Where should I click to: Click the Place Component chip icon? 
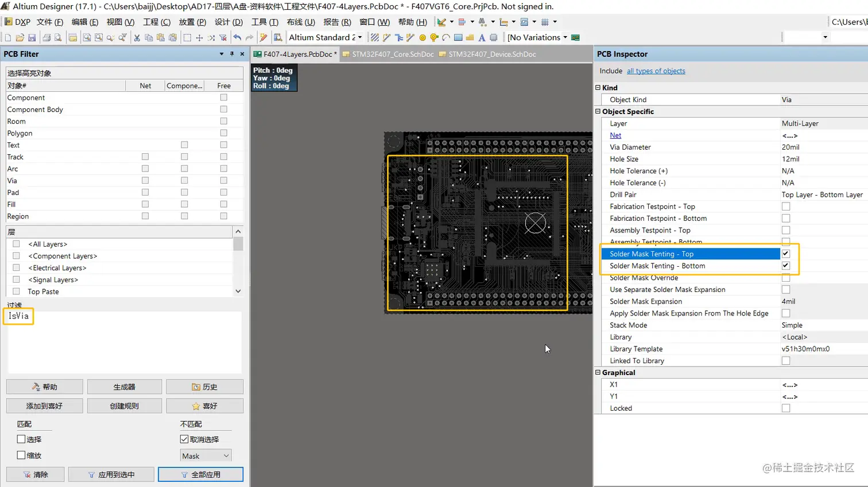click(x=493, y=38)
